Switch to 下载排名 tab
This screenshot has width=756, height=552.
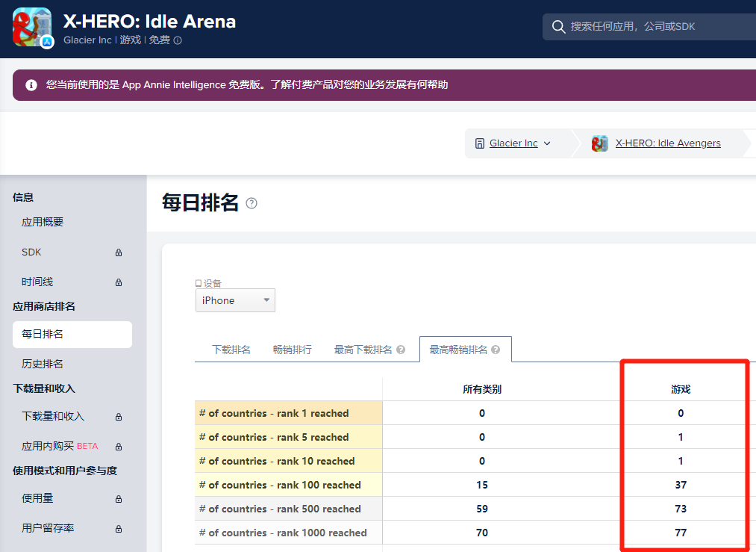pos(231,350)
